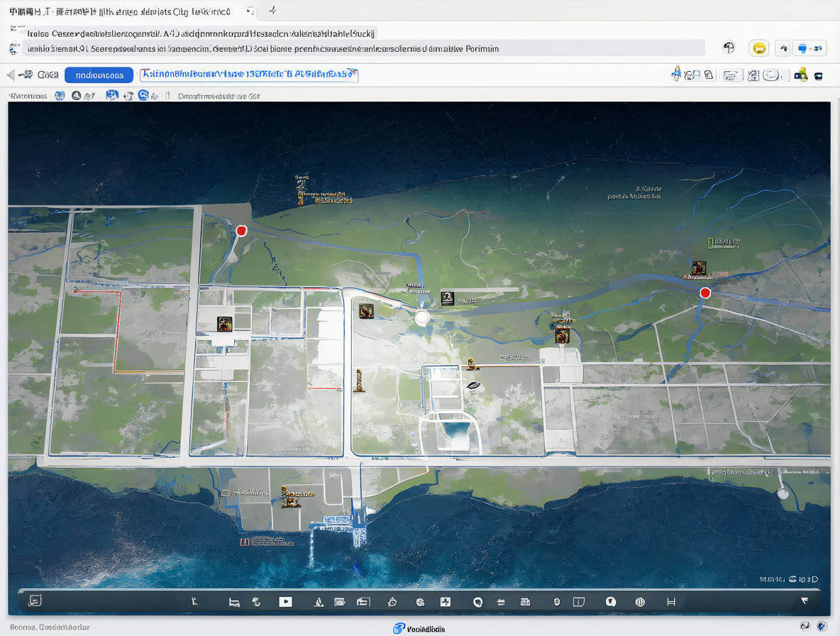Click the square icon at the map toolbar's left end

(35, 601)
